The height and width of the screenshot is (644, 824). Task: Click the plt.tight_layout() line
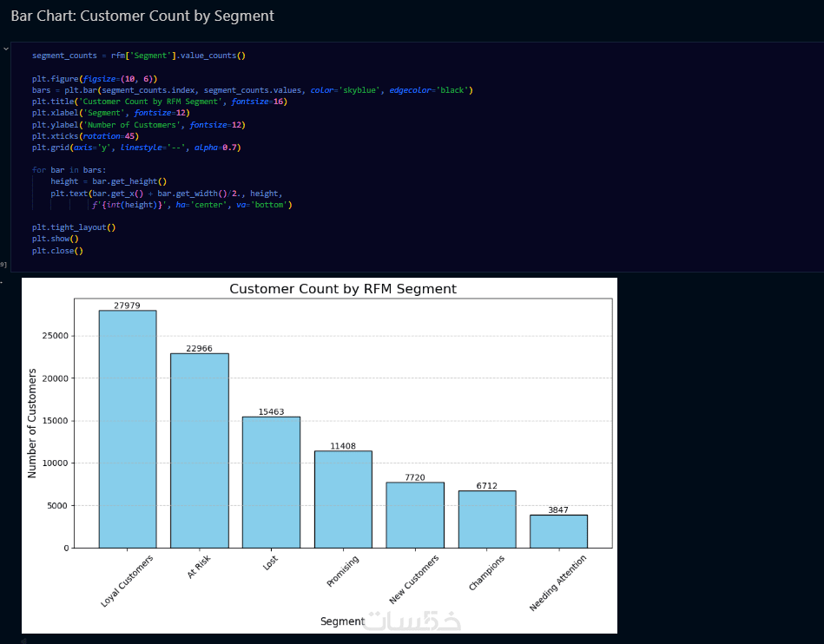click(74, 227)
